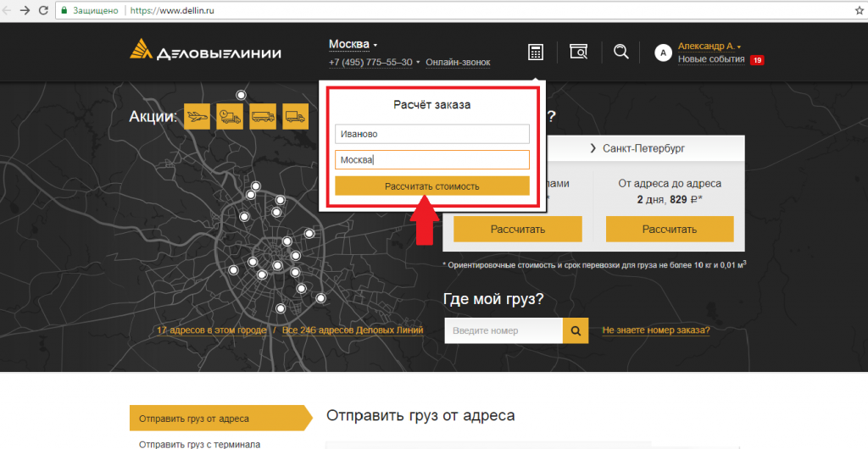Click the 'Рассчитать стоимость' button
868x449 pixels.
point(432,186)
